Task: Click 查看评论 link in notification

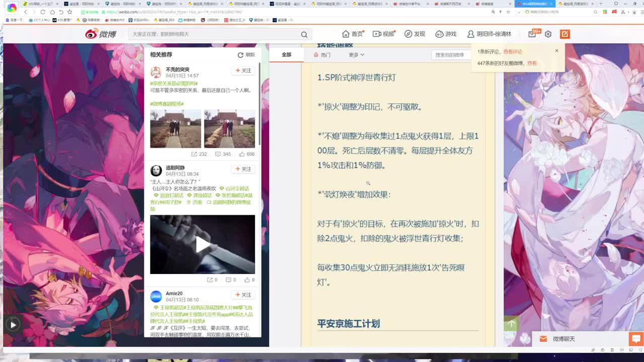Action: click(513, 52)
